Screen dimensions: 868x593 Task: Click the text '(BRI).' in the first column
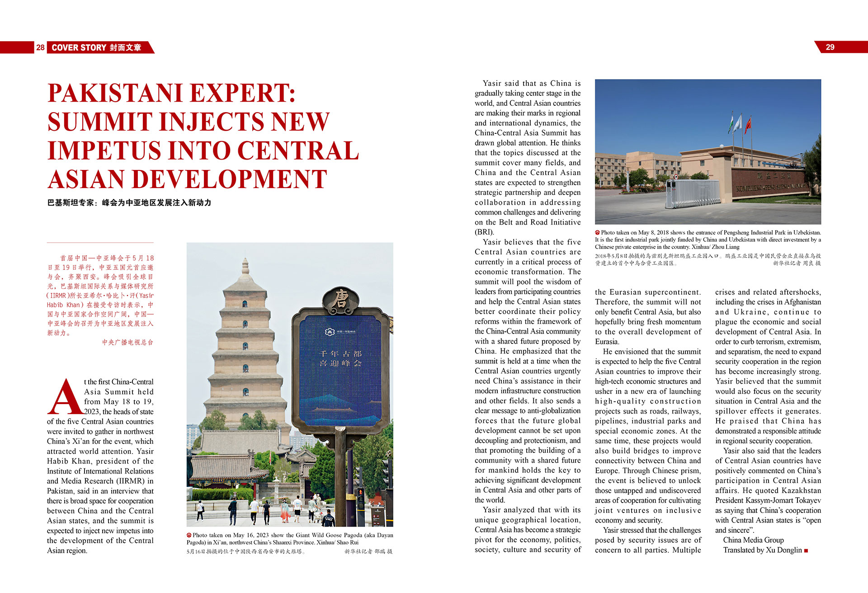tap(484, 232)
